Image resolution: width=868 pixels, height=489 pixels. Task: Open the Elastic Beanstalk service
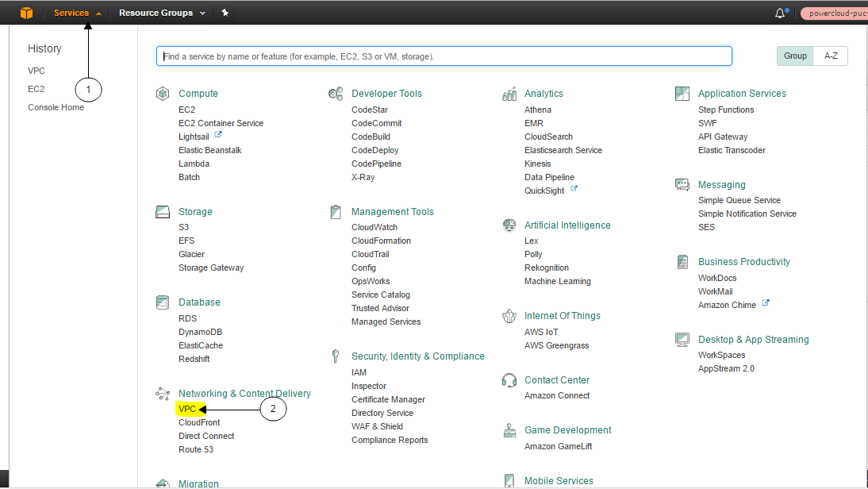209,151
